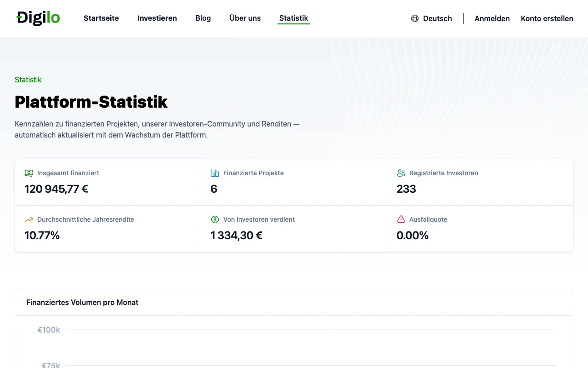The width and height of the screenshot is (588, 368).
Task: Click the Von Investoren verdient label
Action: coord(259,219)
